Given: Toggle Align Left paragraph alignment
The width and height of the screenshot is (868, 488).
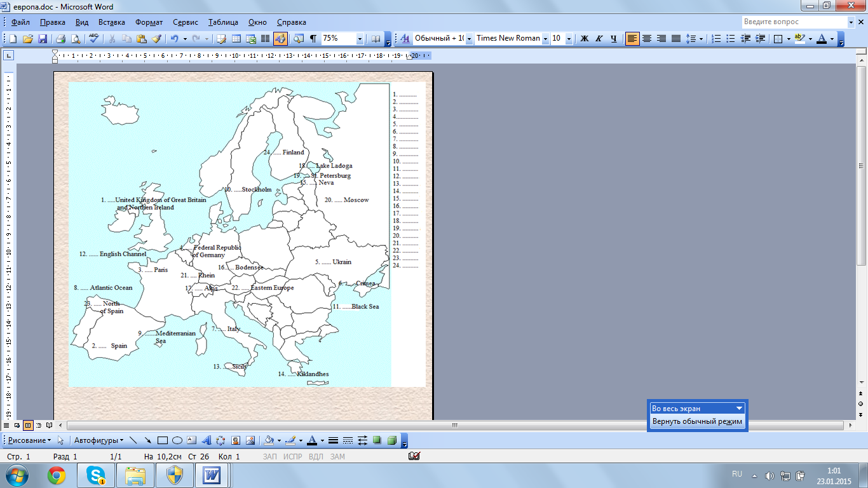Looking at the screenshot, I should (632, 39).
